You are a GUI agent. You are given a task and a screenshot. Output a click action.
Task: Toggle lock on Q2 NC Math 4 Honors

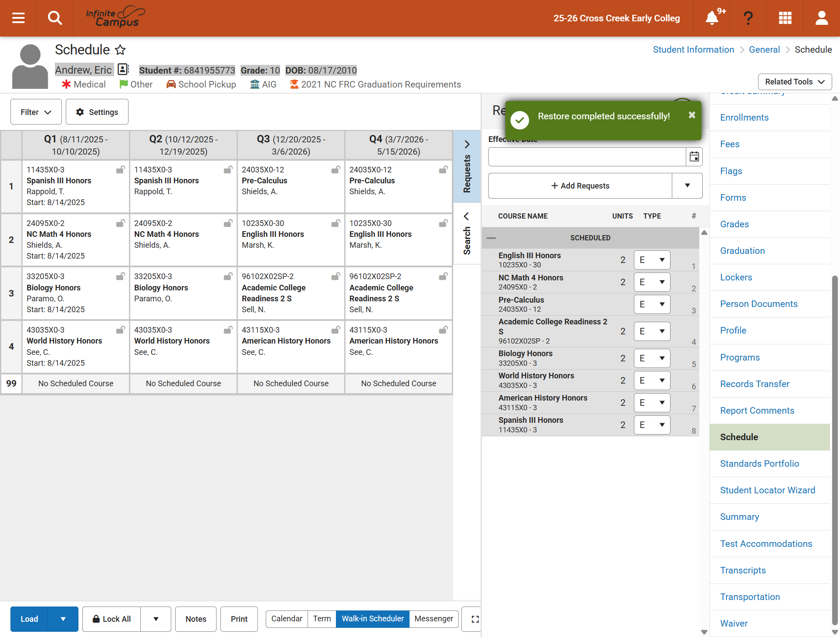tap(228, 223)
